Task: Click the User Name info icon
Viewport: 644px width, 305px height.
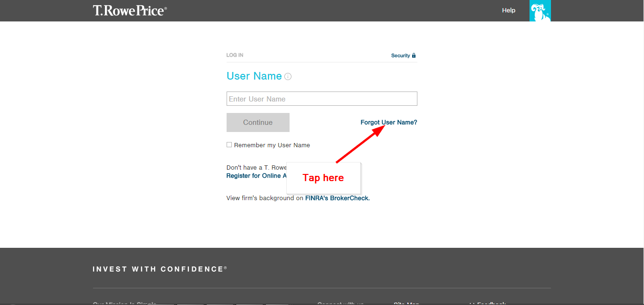Action: 288,76
